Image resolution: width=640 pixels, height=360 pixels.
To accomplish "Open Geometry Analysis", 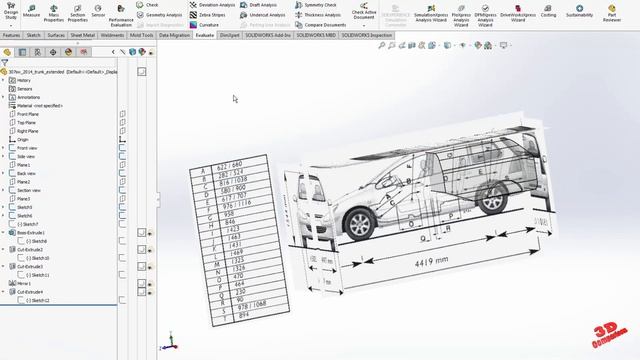I will coord(160,15).
